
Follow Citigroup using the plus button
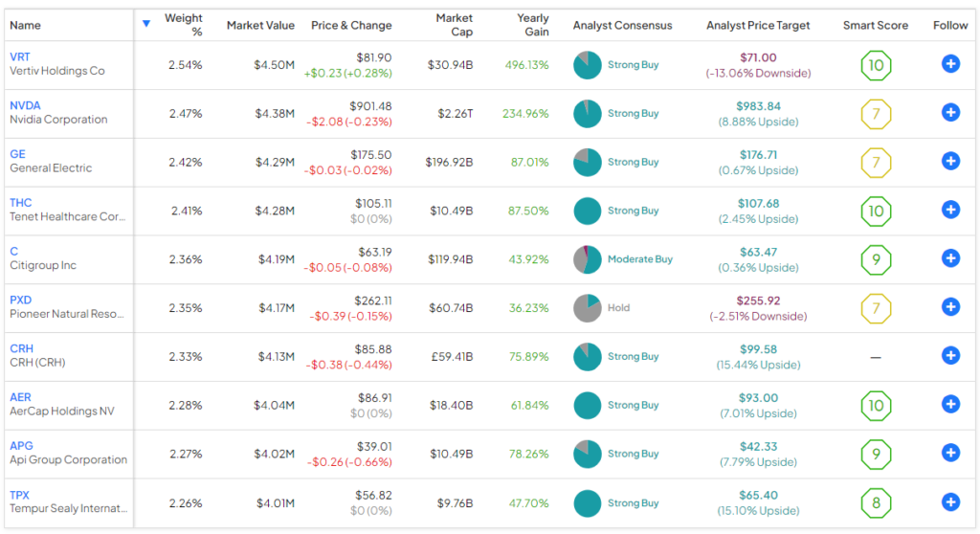[x=950, y=258]
